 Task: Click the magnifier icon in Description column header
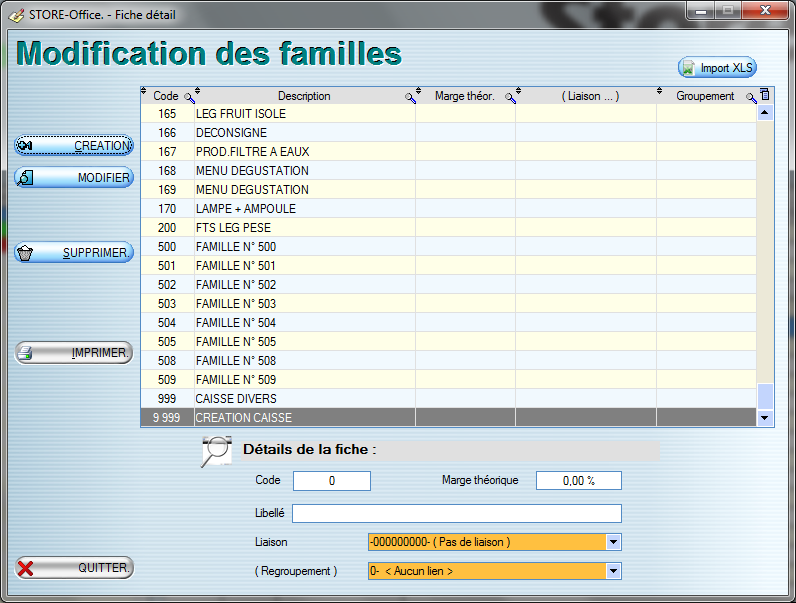pos(410,97)
